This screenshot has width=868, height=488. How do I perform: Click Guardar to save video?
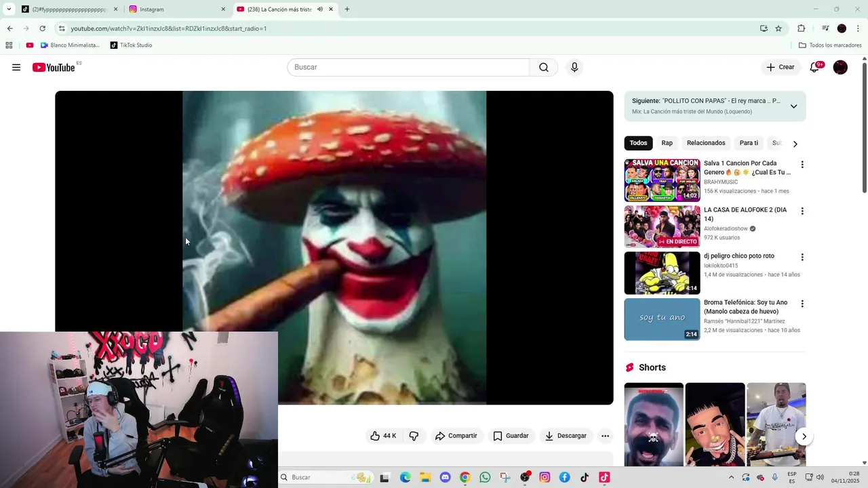coord(511,436)
